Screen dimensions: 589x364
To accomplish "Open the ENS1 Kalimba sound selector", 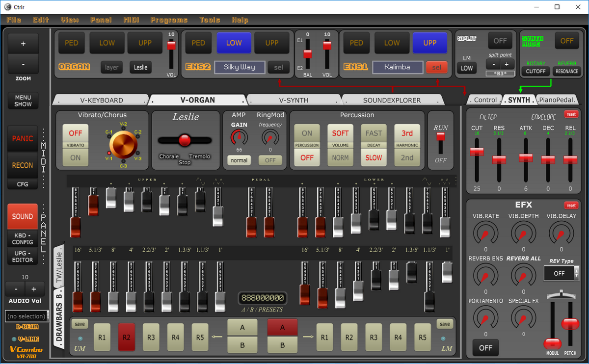I will click(397, 67).
